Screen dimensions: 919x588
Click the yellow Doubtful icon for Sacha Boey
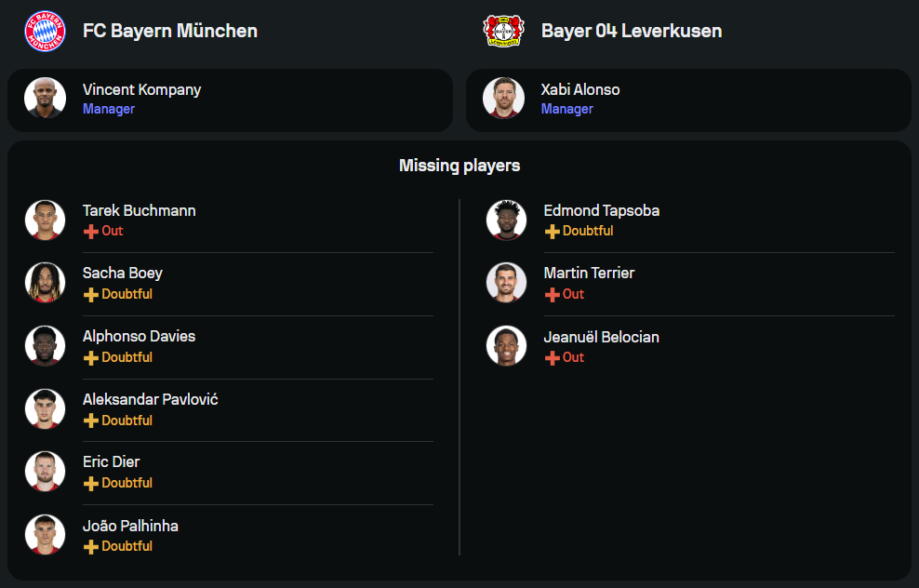click(91, 294)
